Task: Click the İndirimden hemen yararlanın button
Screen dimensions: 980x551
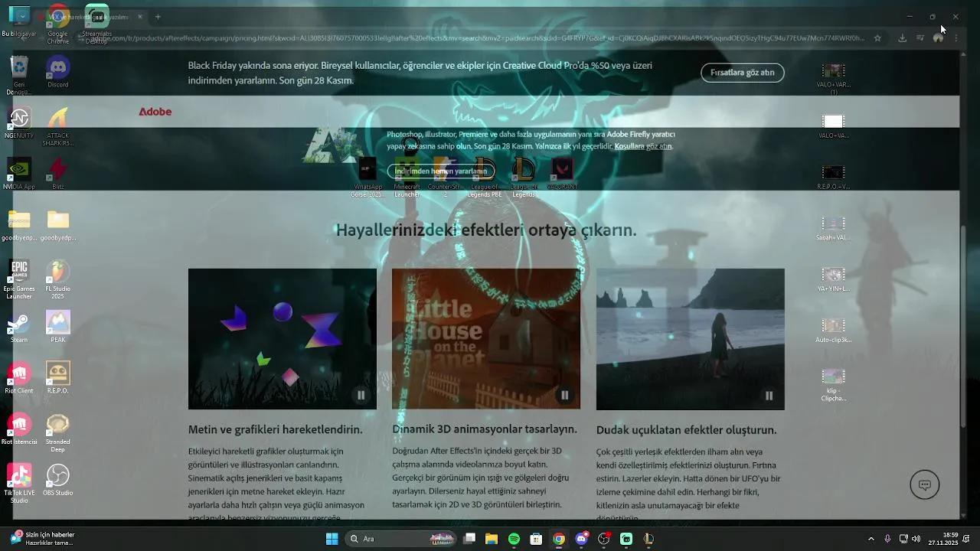Action: pyautogui.click(x=440, y=171)
